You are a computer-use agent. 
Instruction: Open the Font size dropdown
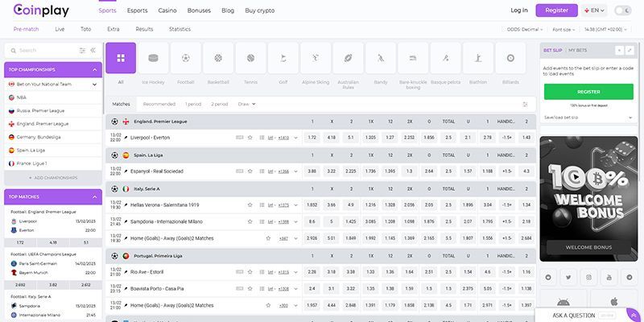[563, 30]
